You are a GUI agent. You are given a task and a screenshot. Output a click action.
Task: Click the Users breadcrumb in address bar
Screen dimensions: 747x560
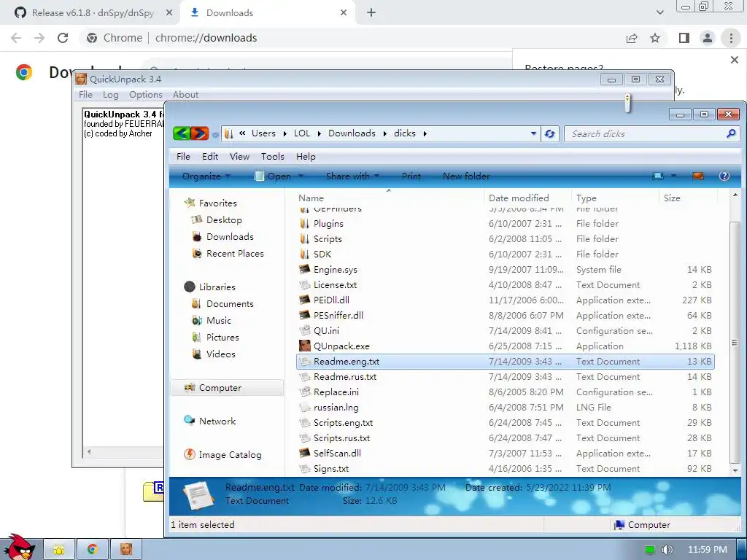pyautogui.click(x=263, y=133)
